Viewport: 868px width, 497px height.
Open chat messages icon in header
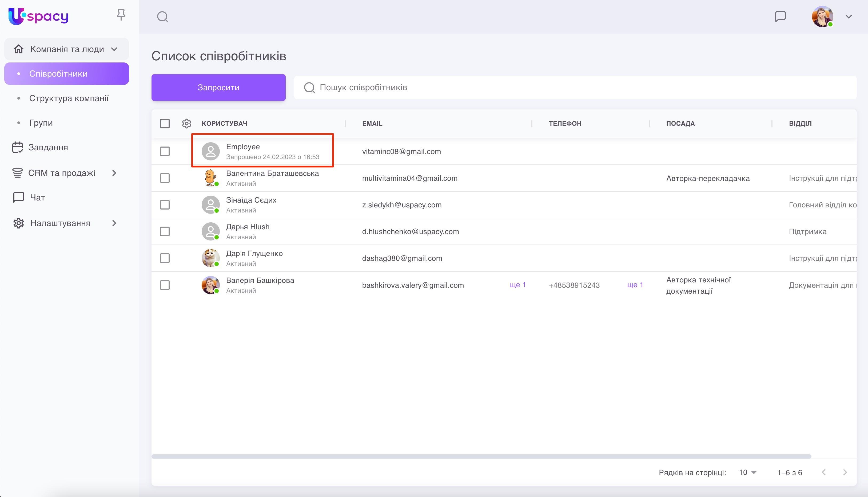[780, 16]
